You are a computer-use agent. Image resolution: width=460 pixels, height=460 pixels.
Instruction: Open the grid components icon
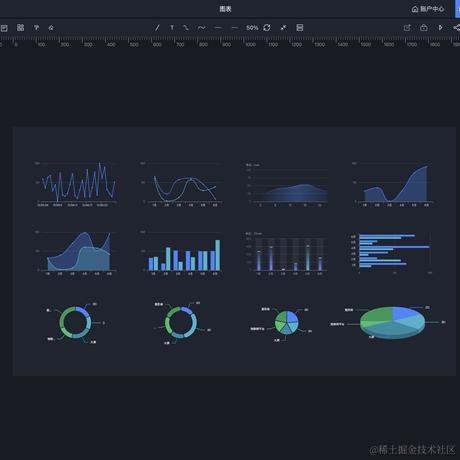[21, 28]
